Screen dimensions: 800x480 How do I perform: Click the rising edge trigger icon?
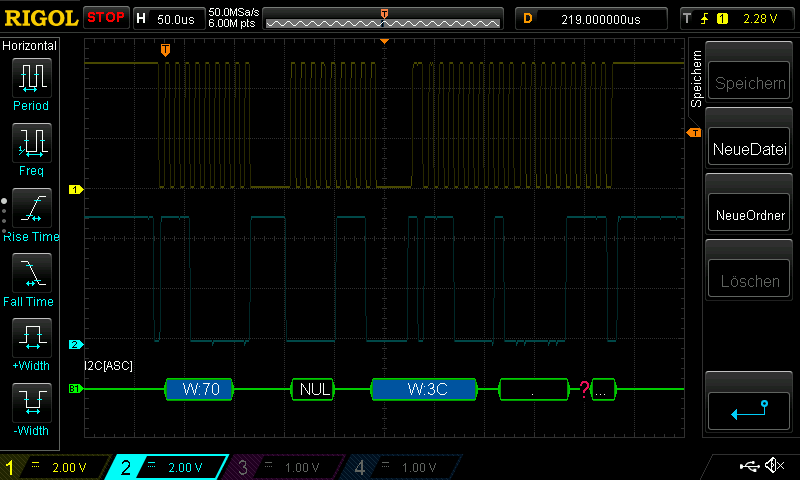(705, 19)
